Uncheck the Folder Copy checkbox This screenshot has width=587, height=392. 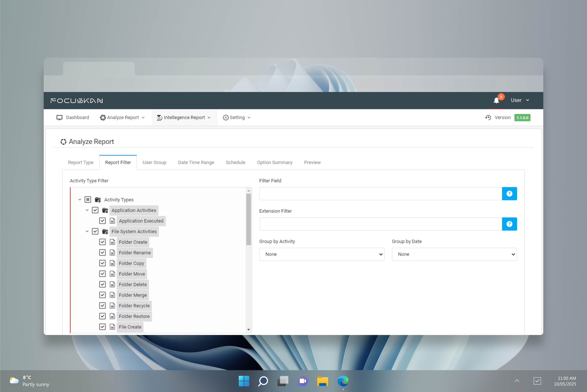[x=102, y=263]
